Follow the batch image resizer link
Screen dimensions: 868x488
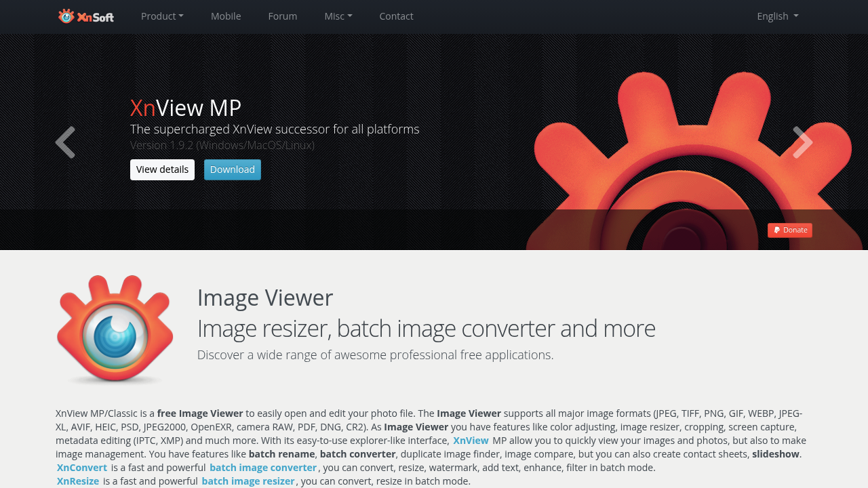coord(248,481)
